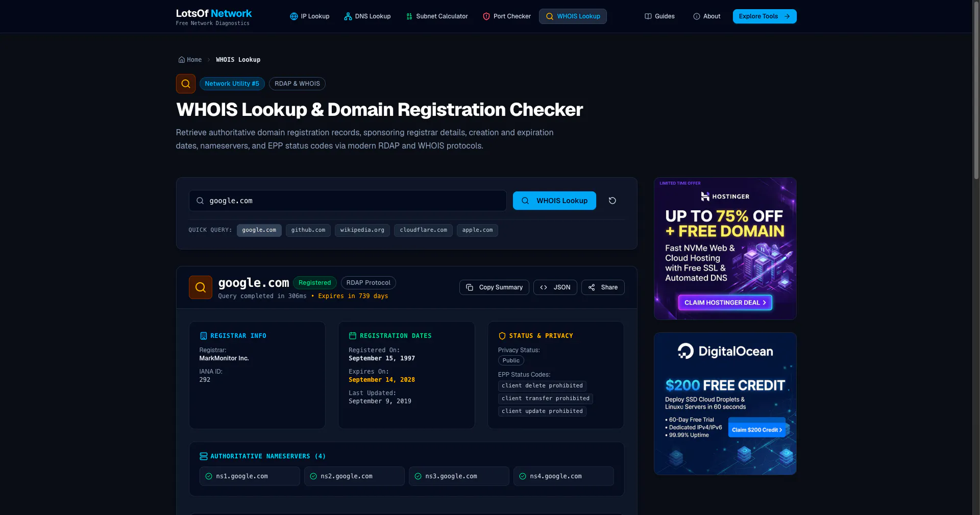Open the Port Checker tool

point(507,16)
